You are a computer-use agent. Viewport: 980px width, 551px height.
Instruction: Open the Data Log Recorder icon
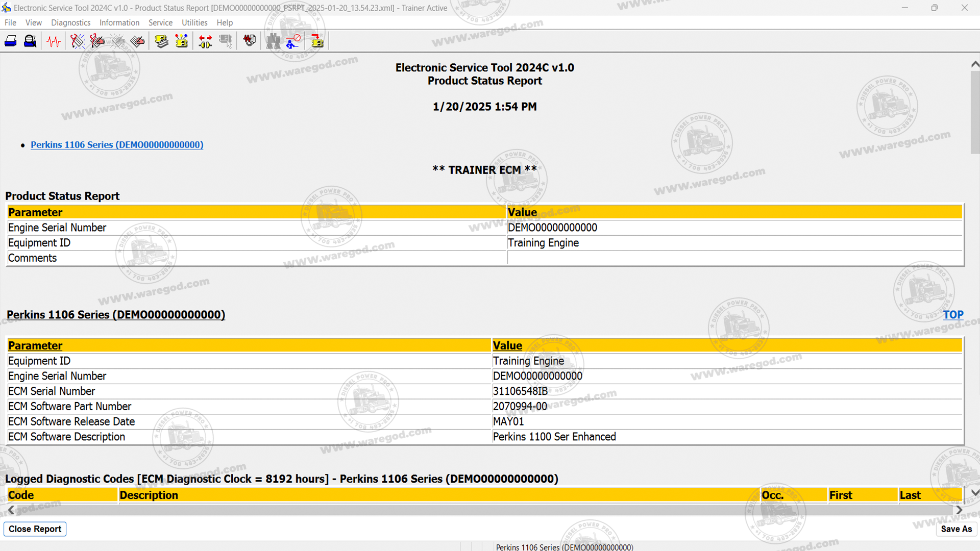250,41
